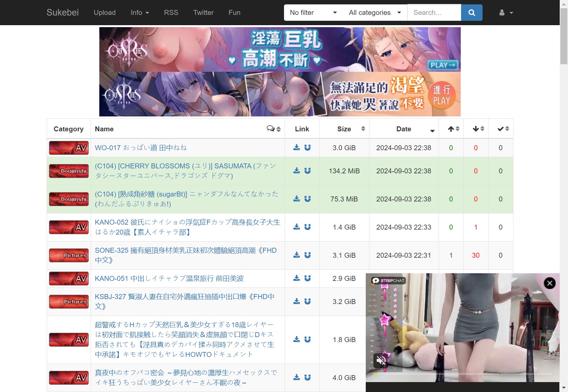Viewport: 568px width, 392px height.
Task: Click the blue search magnifier button
Action: click(472, 13)
